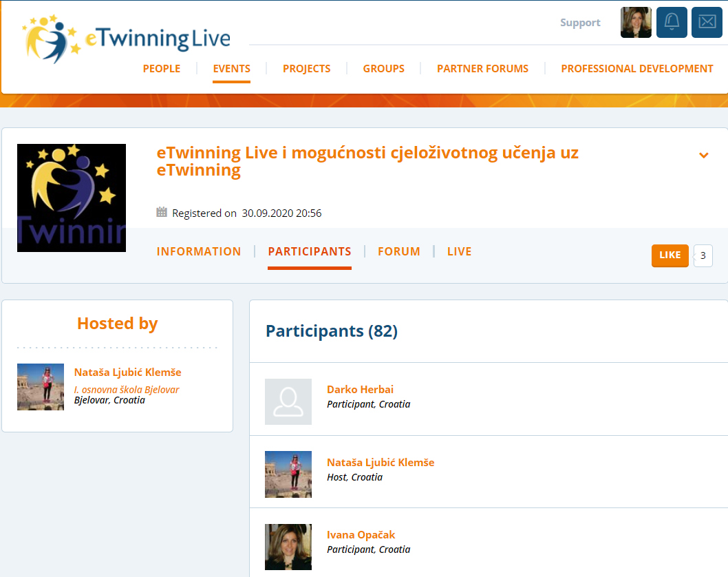Open I. osnovna škola Bjelovar link
Screen dimensions: 728x577
click(127, 390)
